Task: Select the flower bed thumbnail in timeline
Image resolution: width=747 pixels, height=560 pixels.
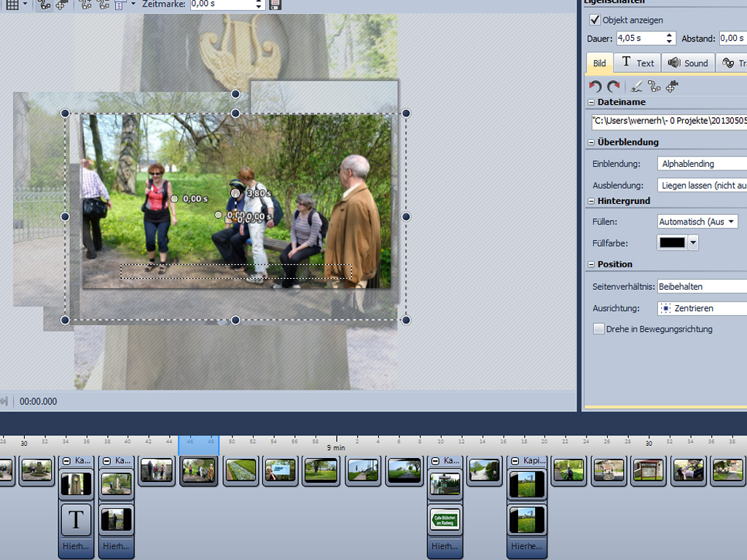Action: (240, 470)
